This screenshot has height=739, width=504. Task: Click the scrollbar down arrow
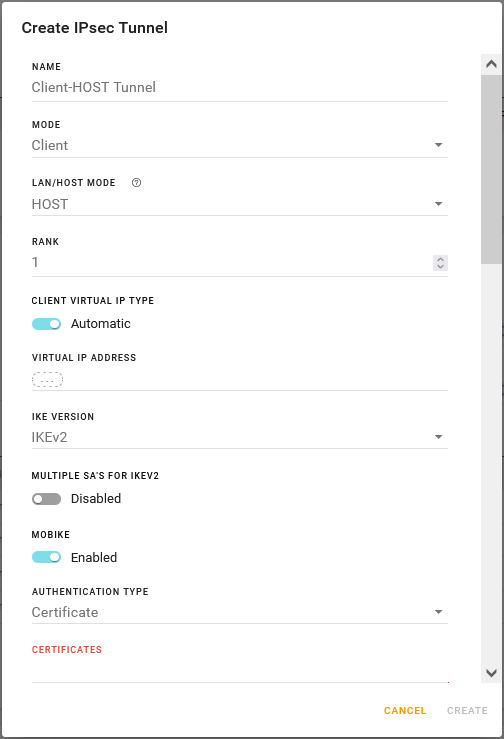491,673
